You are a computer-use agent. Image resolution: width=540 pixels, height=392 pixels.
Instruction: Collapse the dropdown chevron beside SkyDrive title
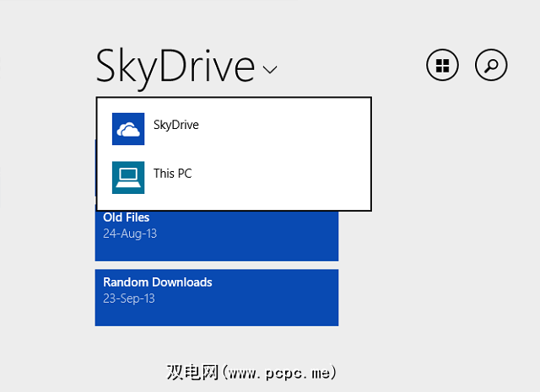pos(270,70)
